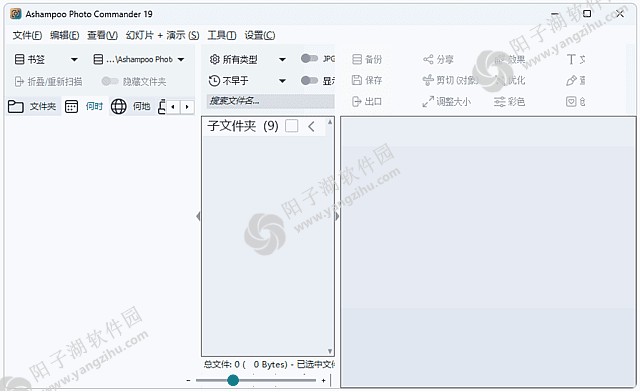
Task: Toggle the 隐藏文件夹 switch
Action: pyautogui.click(x=110, y=81)
